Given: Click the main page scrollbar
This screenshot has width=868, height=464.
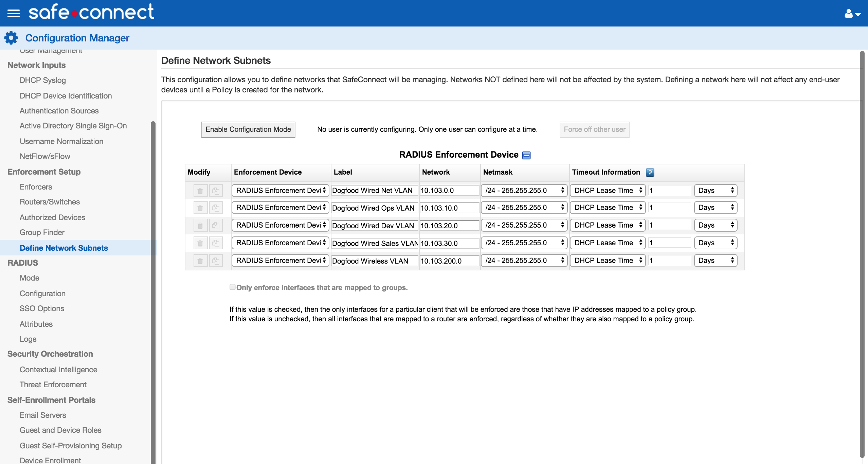Looking at the screenshot, I should tap(862, 255).
